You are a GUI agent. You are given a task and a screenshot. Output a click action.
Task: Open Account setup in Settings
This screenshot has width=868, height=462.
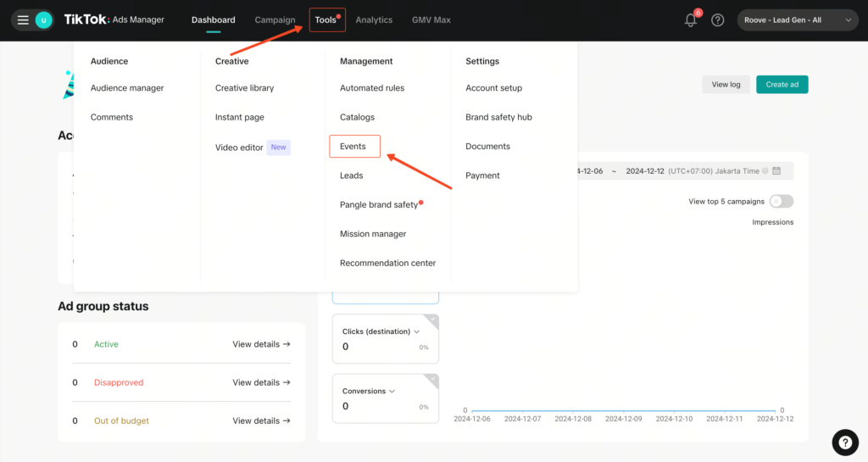493,88
